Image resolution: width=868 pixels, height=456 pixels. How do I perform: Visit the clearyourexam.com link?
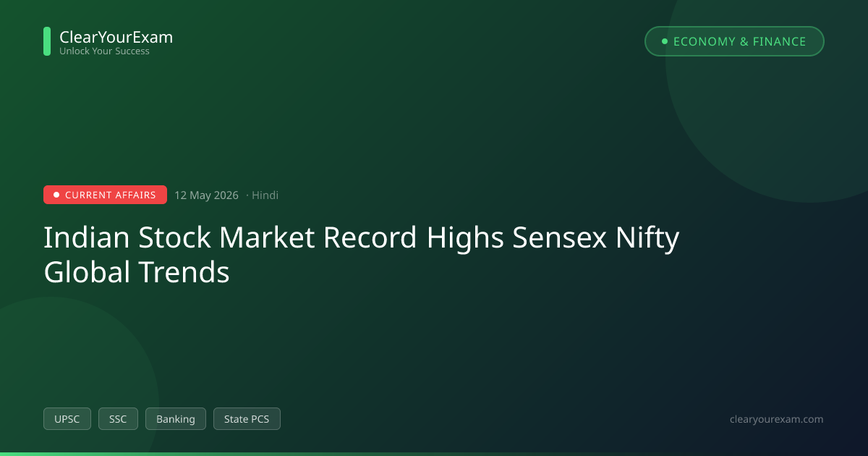click(x=777, y=419)
